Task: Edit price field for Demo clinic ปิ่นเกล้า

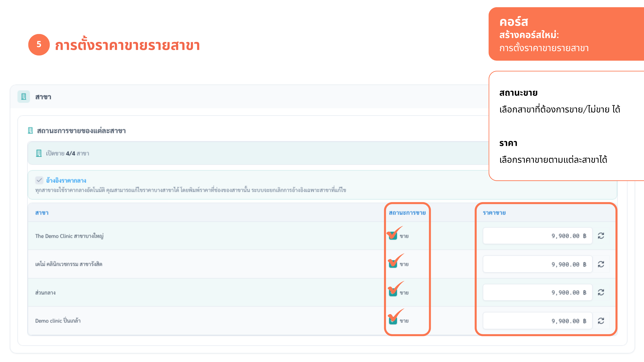Action: [x=538, y=321]
